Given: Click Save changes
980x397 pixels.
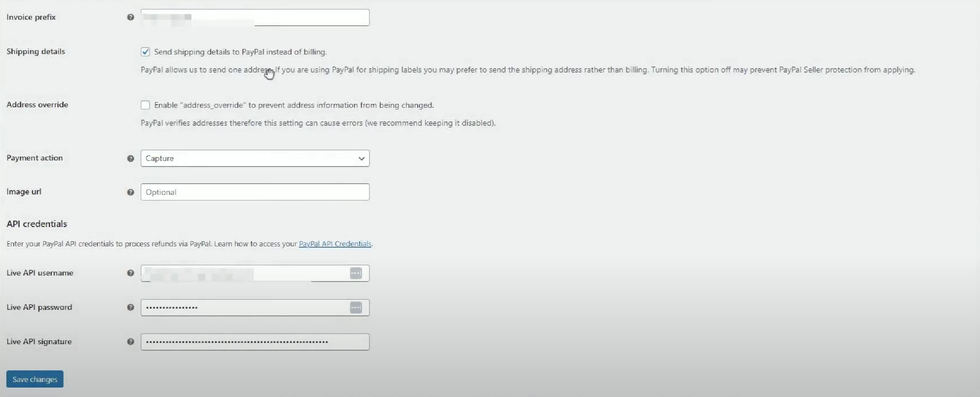Looking at the screenshot, I should [34, 379].
